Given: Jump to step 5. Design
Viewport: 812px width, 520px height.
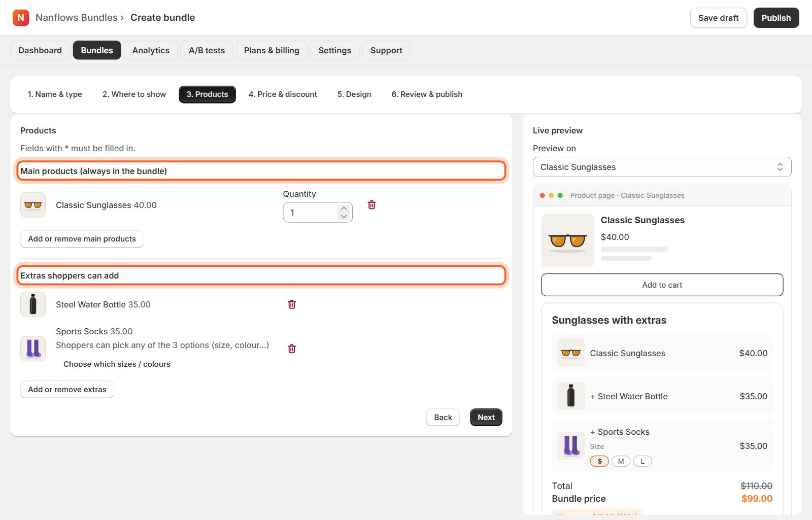Looking at the screenshot, I should click(x=354, y=94).
